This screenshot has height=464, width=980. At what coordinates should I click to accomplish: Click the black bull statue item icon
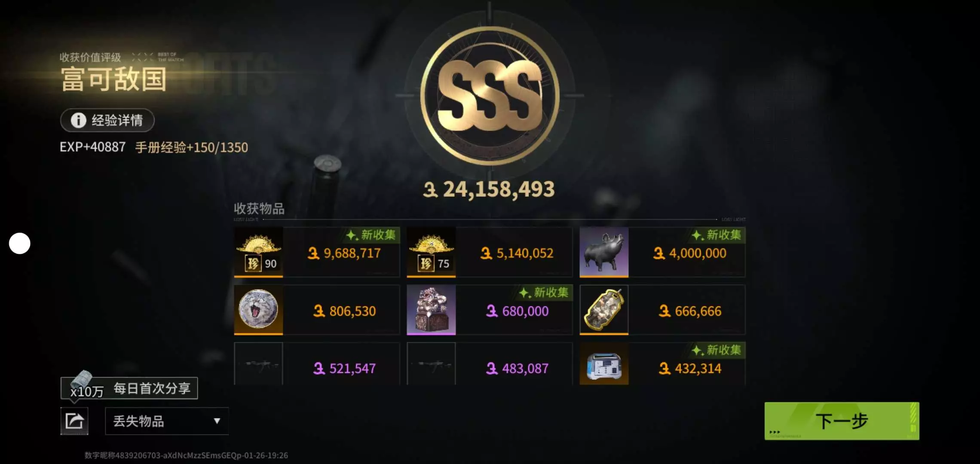point(604,252)
